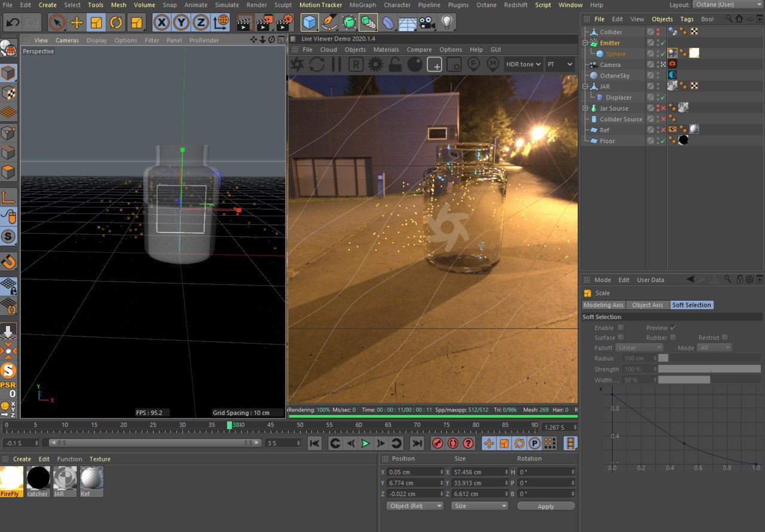This screenshot has height=532, width=765.
Task: Click the Undo arrow icon
Action: (13, 23)
